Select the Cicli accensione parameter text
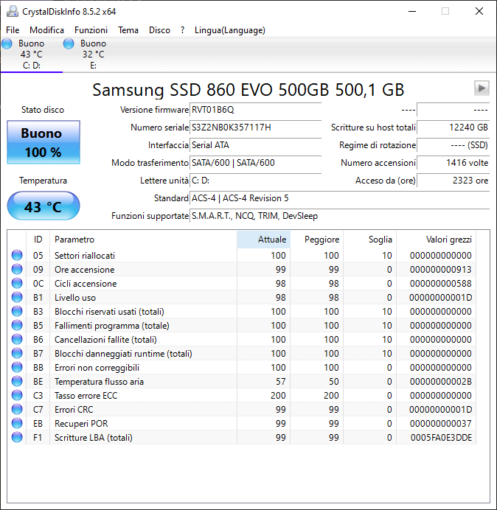The height and width of the screenshot is (510, 497). [x=85, y=284]
